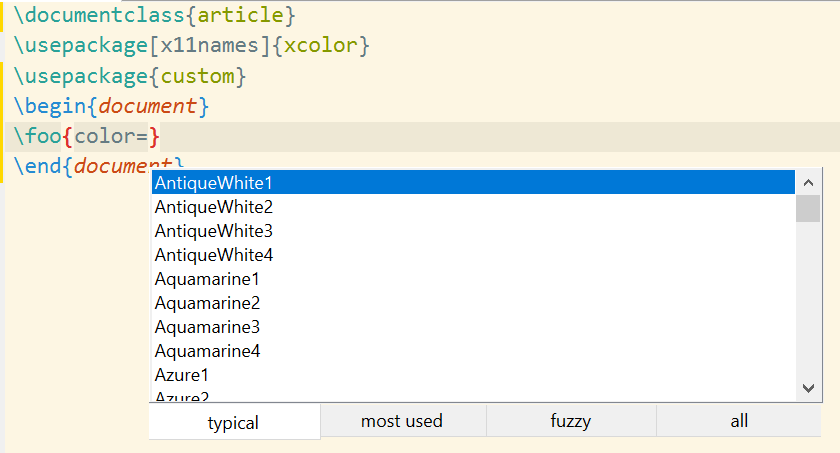The width and height of the screenshot is (840, 453).
Task: Pick Aquamarine2 from suggestions
Action: tap(473, 303)
